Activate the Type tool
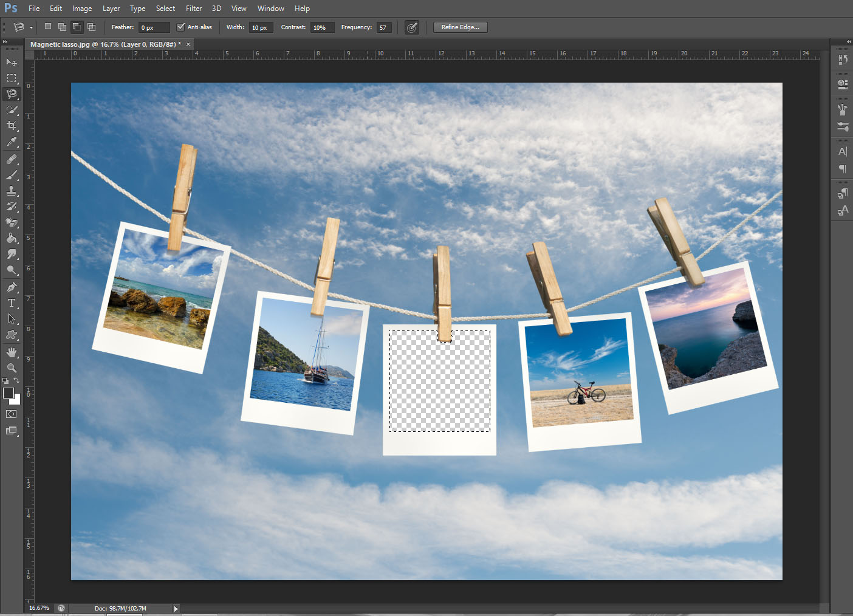Image resolution: width=853 pixels, height=616 pixels. point(11,303)
